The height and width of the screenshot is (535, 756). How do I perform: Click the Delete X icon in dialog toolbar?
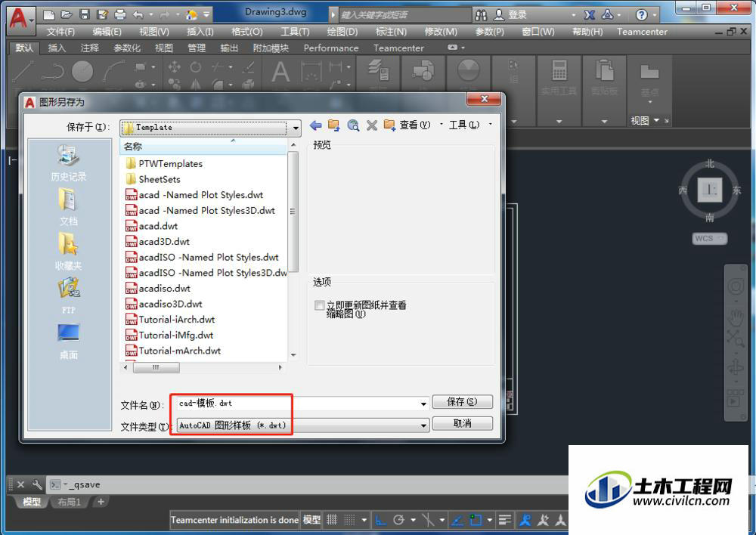(372, 125)
